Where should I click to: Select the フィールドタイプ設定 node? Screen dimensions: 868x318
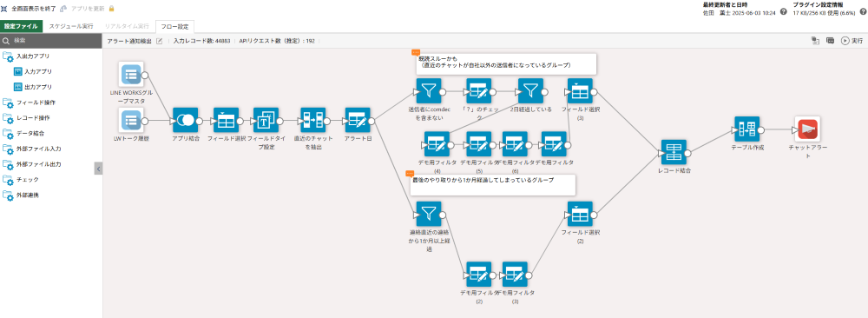click(x=266, y=121)
